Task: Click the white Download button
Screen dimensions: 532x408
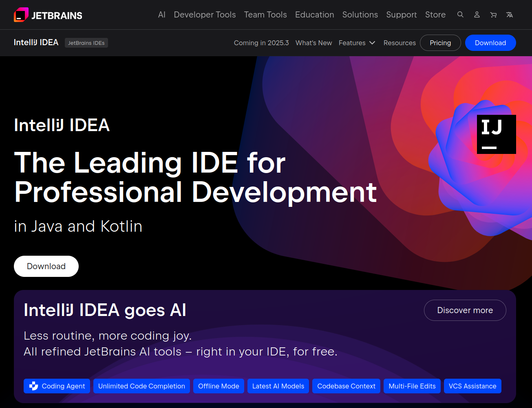Action: 46,266
